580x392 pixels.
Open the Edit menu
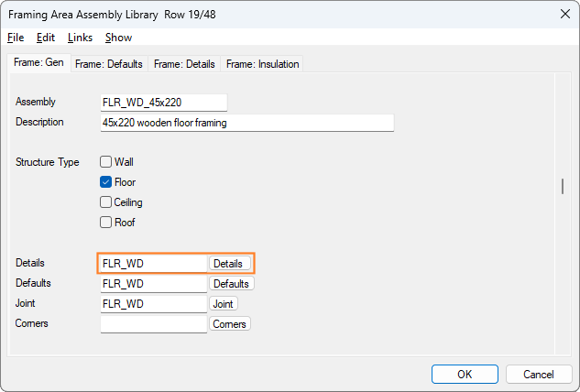pyautogui.click(x=46, y=38)
